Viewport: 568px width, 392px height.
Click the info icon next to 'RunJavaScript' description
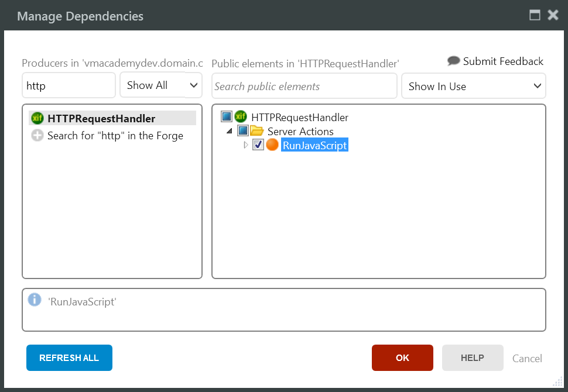pyautogui.click(x=35, y=300)
